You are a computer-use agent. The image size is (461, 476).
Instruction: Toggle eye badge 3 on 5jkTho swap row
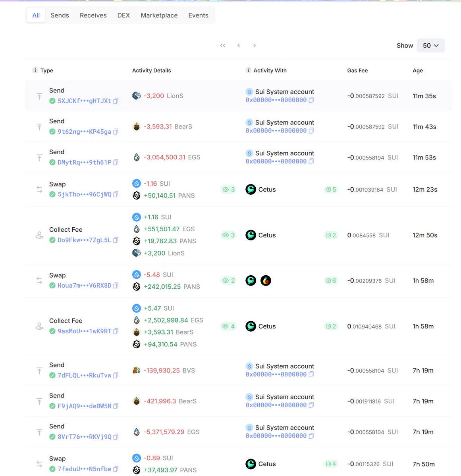[x=228, y=190]
